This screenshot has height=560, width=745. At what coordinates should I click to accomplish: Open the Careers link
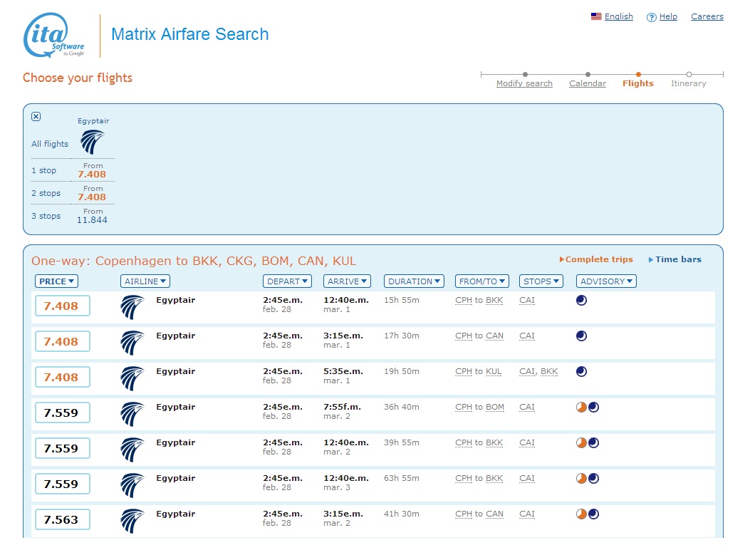707,16
